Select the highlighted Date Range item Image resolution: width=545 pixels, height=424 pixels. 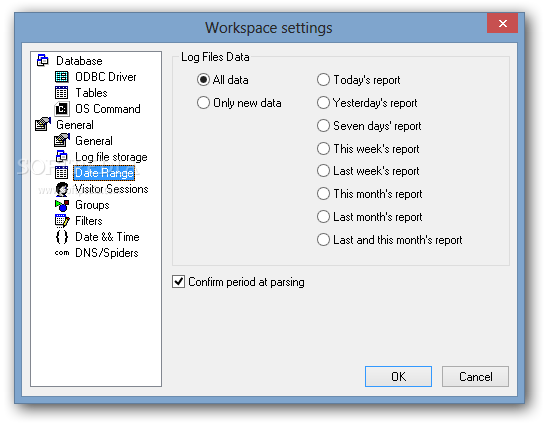104,173
